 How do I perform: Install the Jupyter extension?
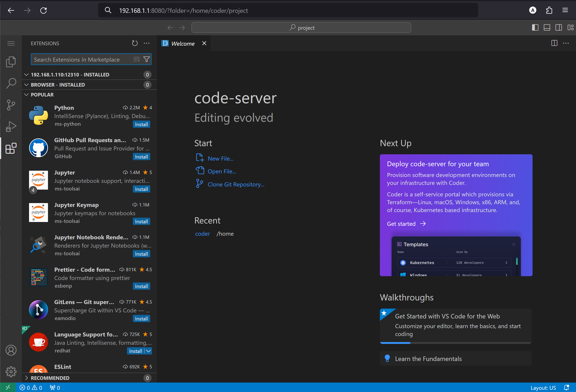point(141,189)
